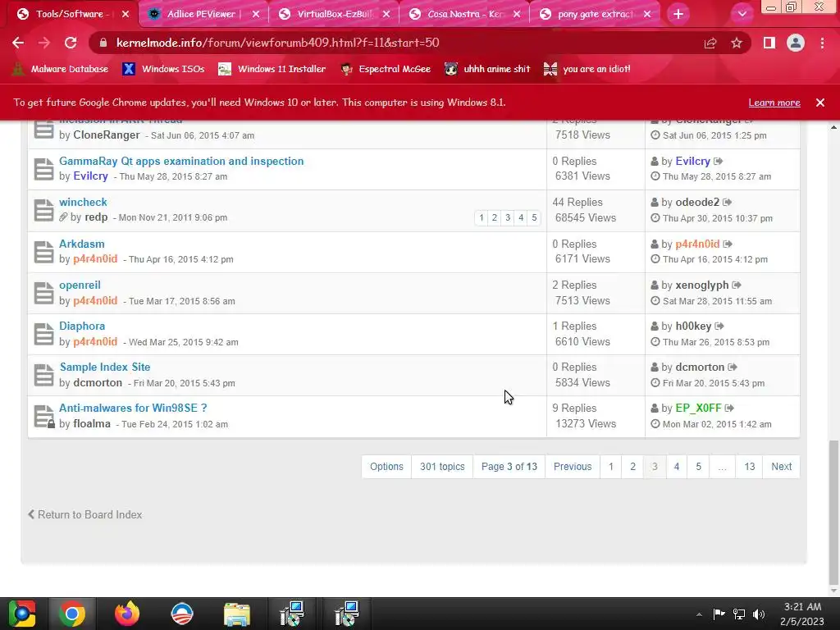Open the wincheck topic
The height and width of the screenshot is (630, 840).
pos(83,202)
